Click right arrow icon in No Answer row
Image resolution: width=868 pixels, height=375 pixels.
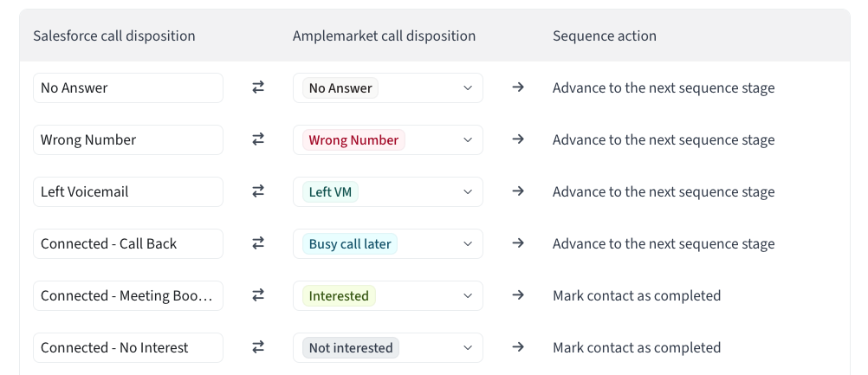tap(518, 87)
